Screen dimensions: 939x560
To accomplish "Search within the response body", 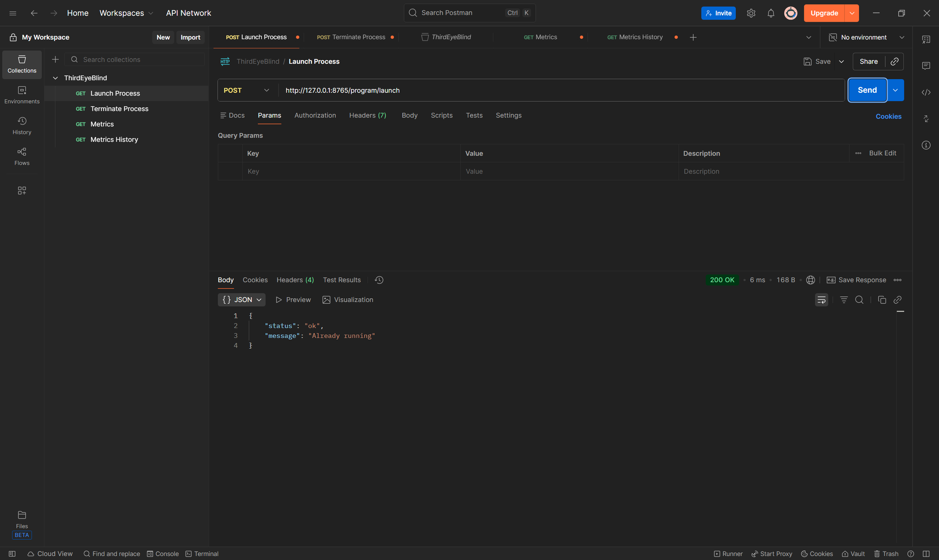I will (859, 300).
